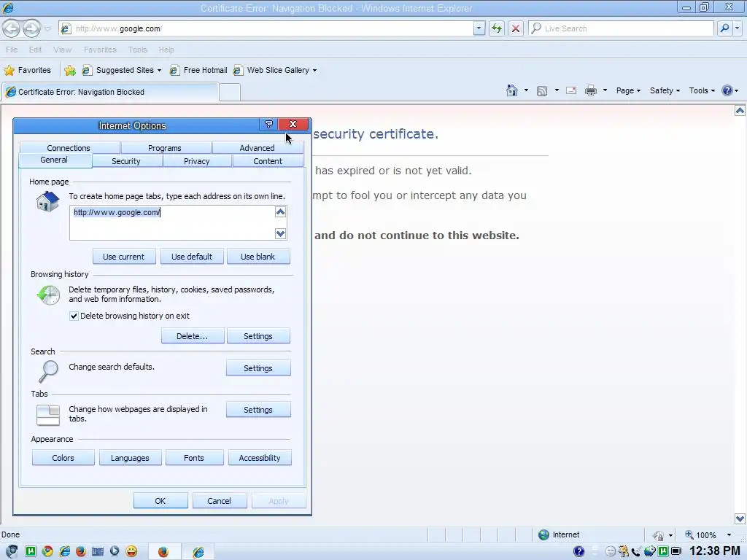This screenshot has width=747, height=560.
Task: Switch to the Privacy tab
Action: [x=197, y=161]
